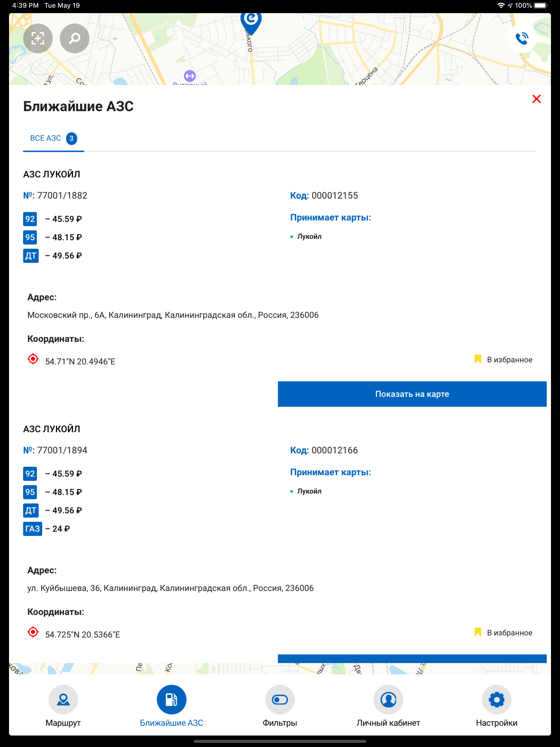
Task: Tap the count badge 3 on tab
Action: tap(71, 138)
